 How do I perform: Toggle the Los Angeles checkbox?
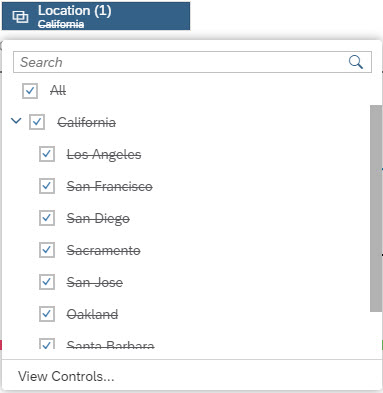(47, 154)
